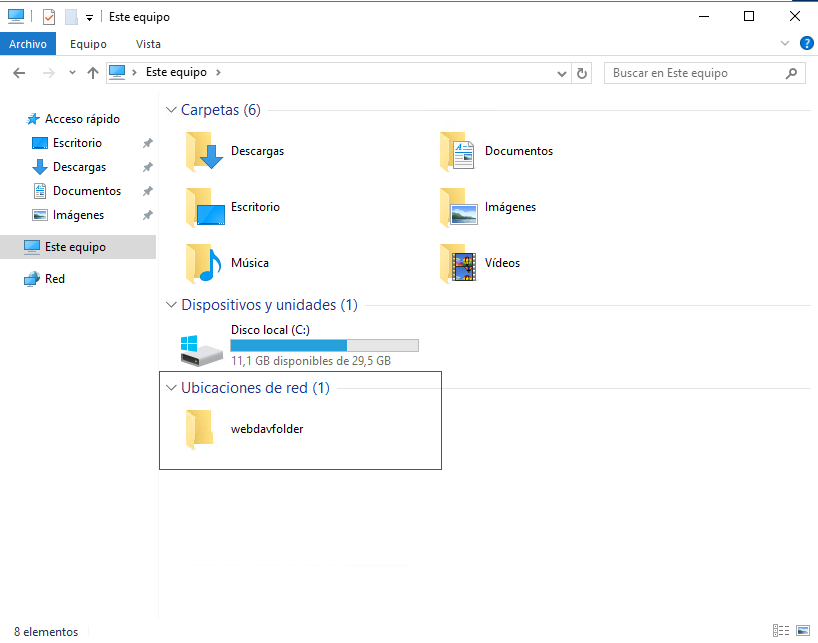This screenshot has height=643, width=818.
Task: Click the Disco local (C:) usage bar
Action: 324,345
